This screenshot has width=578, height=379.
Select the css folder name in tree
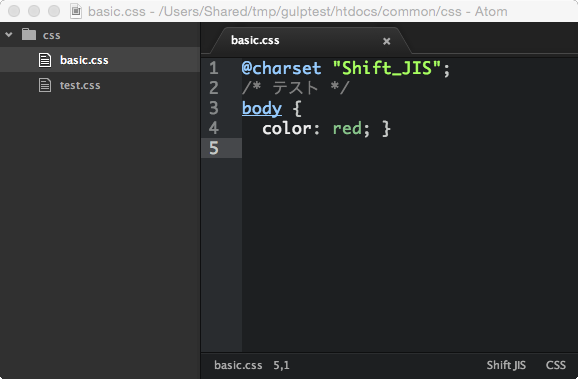(52, 35)
